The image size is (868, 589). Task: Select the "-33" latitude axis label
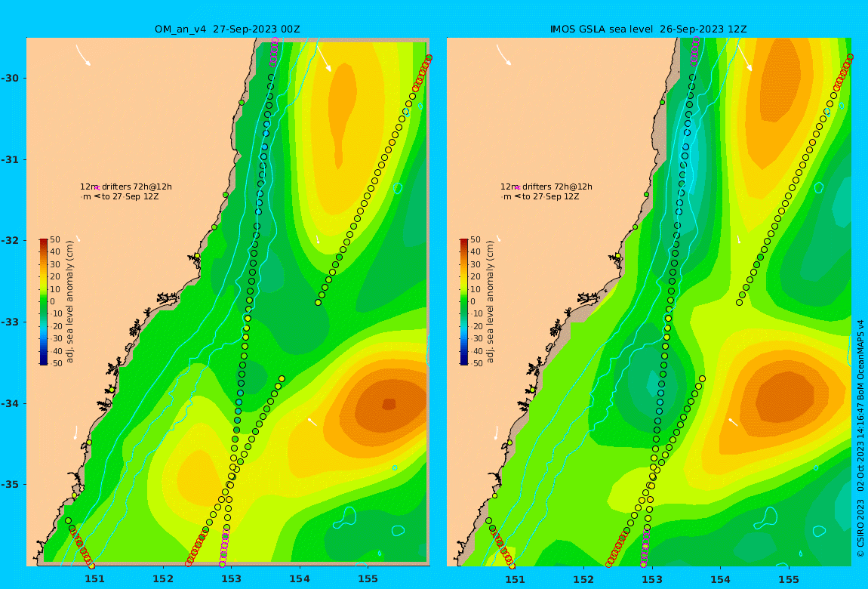point(10,322)
